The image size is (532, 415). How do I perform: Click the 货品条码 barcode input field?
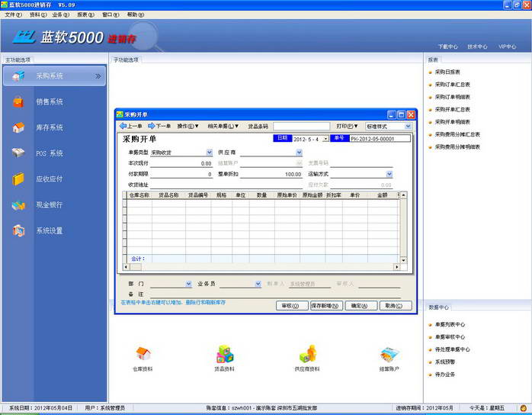[301, 127]
